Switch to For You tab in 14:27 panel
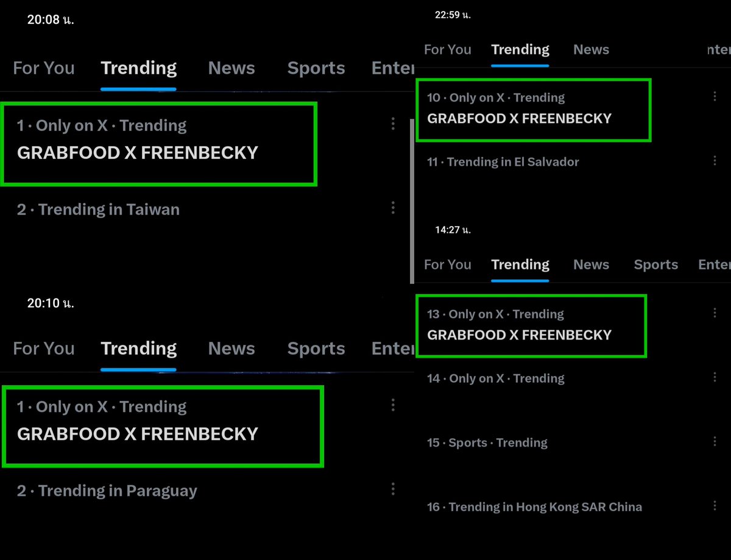The image size is (731, 560). pos(448,265)
